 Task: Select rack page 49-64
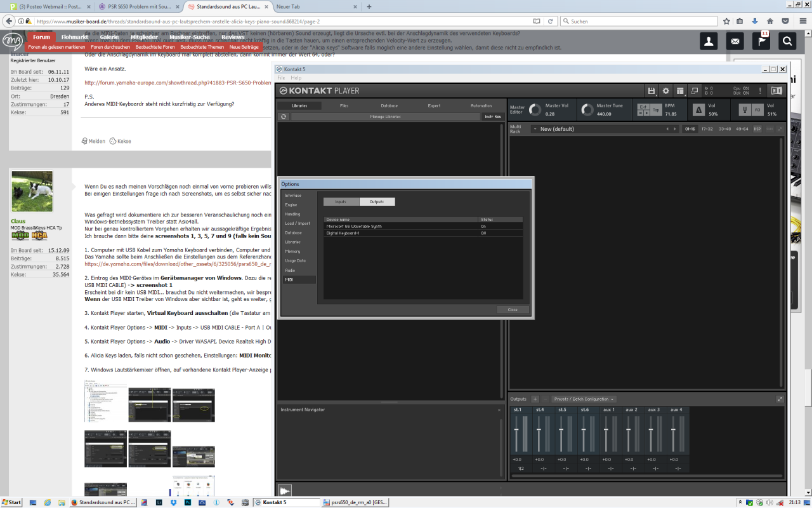pos(742,129)
